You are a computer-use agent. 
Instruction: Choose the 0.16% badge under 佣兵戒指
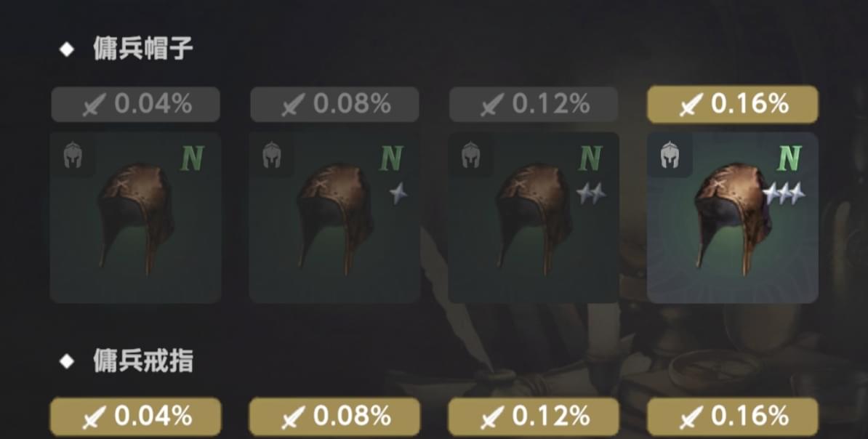pos(732,417)
